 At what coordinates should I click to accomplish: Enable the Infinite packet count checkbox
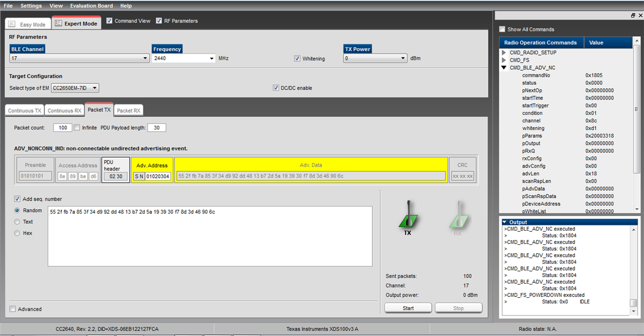[x=77, y=127]
